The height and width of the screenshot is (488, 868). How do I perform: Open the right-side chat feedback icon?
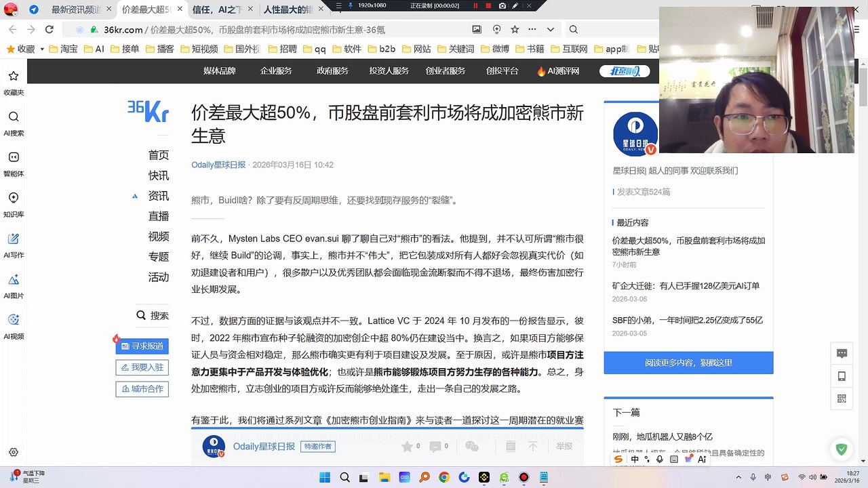842,353
